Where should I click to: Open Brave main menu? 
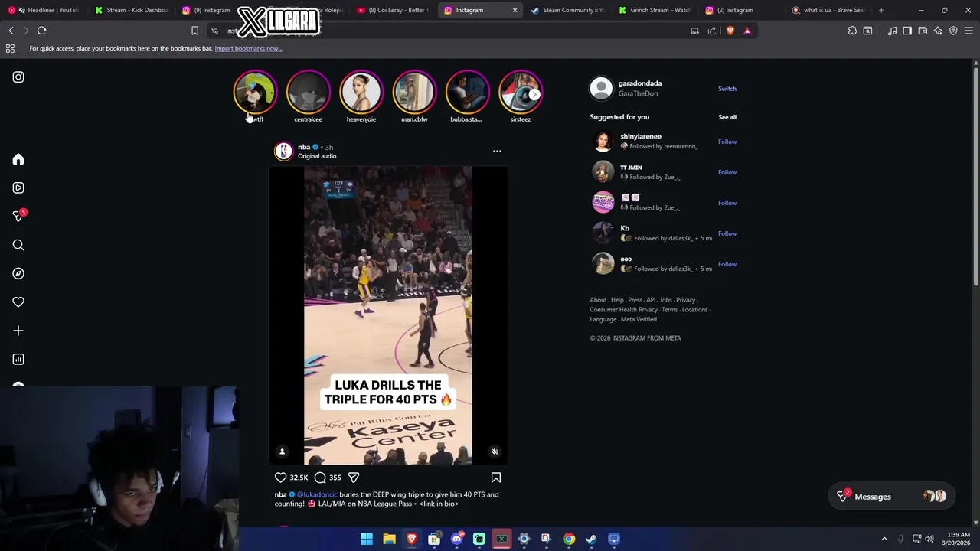coord(969,31)
